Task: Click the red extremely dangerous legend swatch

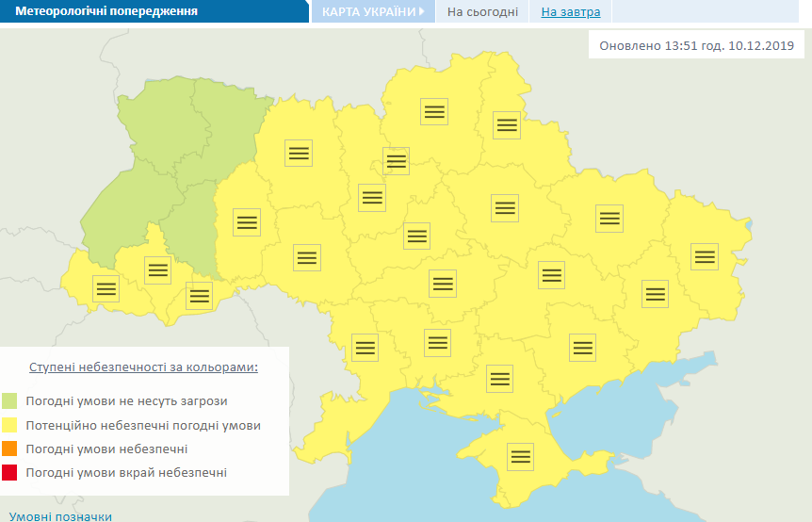Action: [x=10, y=473]
